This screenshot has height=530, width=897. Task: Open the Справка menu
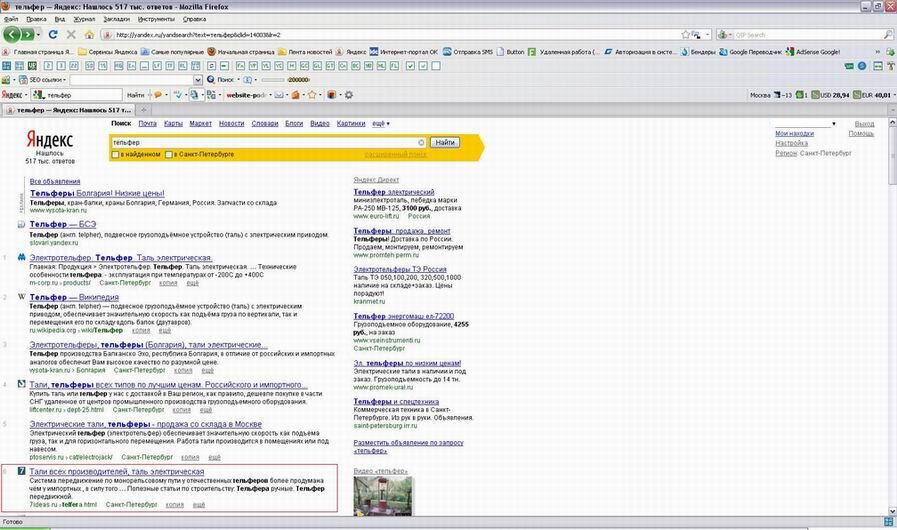click(x=195, y=19)
